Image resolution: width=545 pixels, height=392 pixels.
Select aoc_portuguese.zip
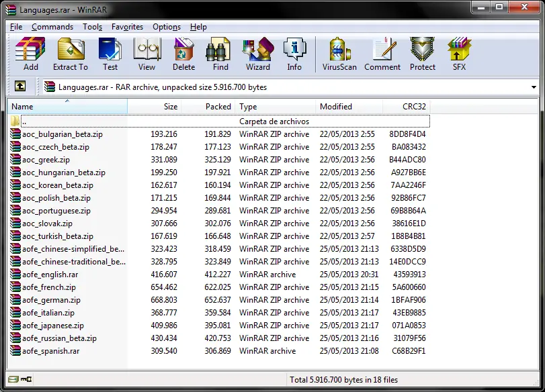56,211
